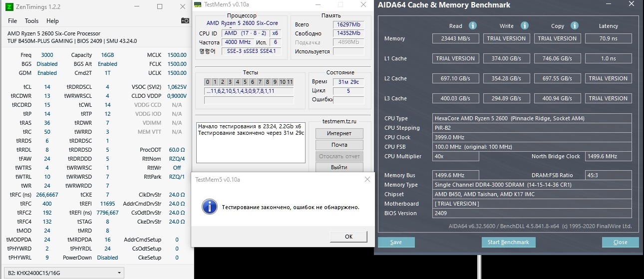Click the Интернет button in TestMem5

click(x=339, y=133)
